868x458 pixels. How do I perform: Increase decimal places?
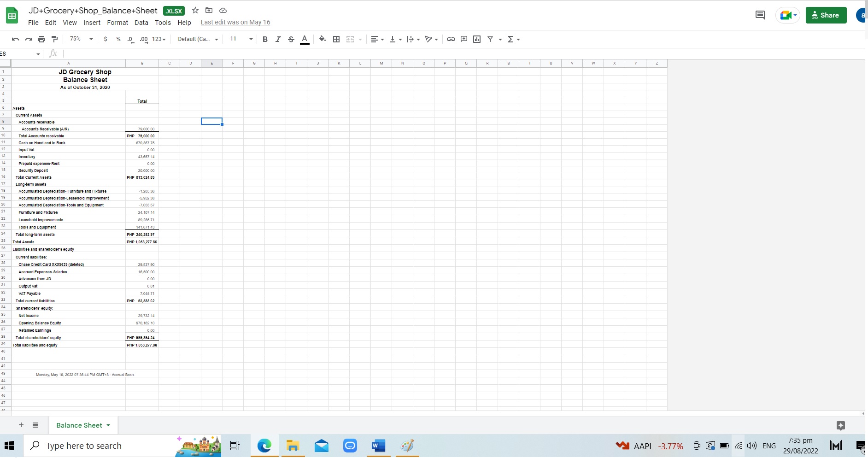point(144,39)
